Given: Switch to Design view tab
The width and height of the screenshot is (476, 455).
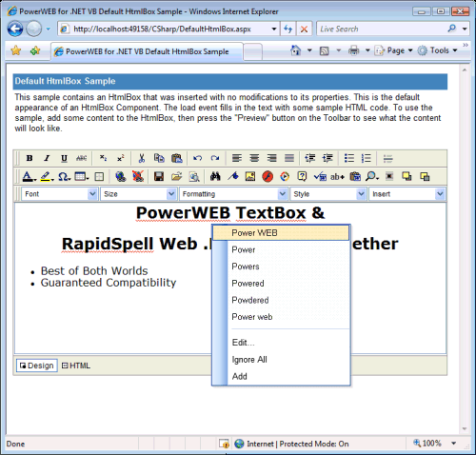Looking at the screenshot, I should [37, 366].
